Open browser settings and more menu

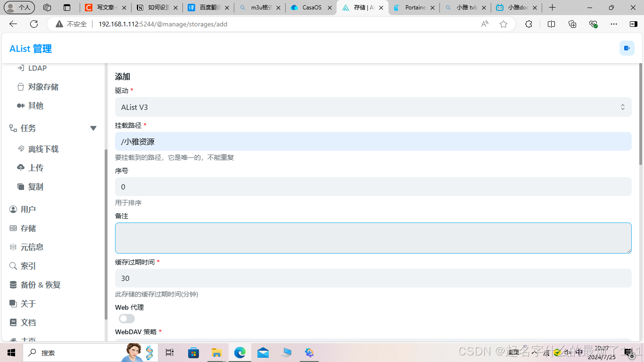pyautogui.click(x=613, y=24)
